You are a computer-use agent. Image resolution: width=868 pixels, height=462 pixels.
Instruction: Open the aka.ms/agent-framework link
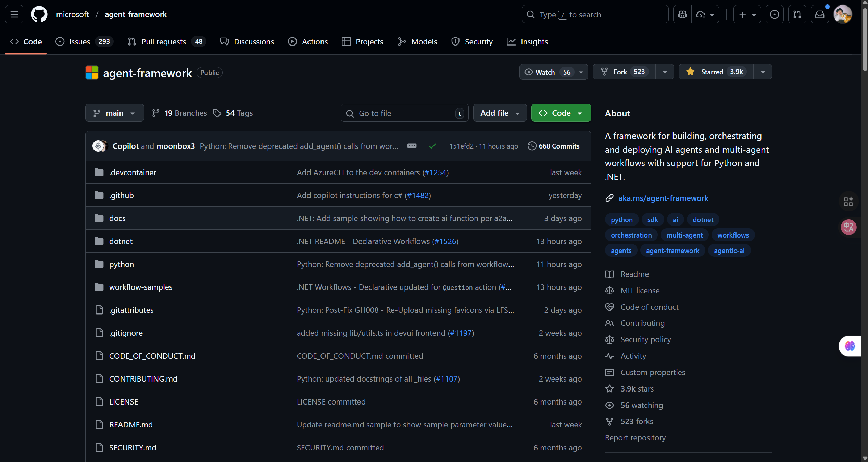(x=663, y=198)
